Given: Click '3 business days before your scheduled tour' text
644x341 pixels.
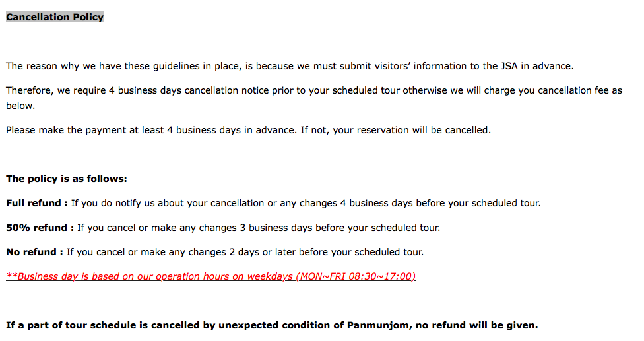Looking at the screenshot, I should pyautogui.click(x=340, y=228).
